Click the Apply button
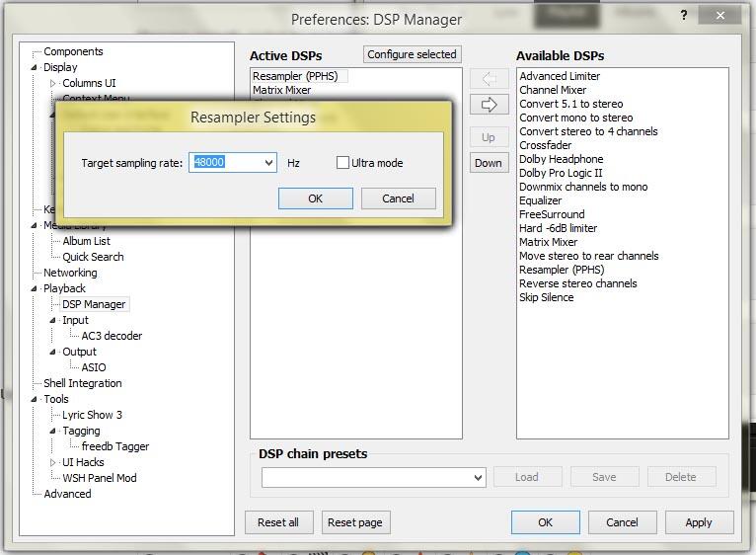The height and width of the screenshot is (555, 756). point(698,522)
